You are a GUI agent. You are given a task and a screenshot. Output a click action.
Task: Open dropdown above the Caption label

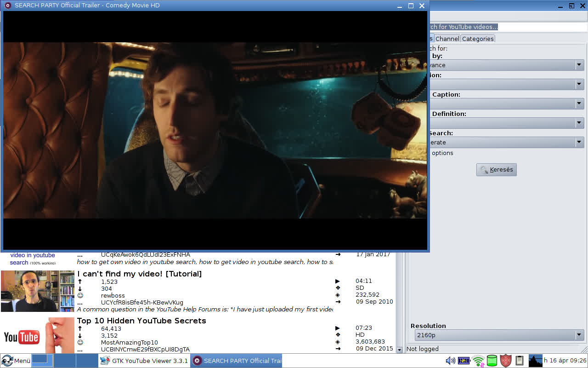pyautogui.click(x=507, y=85)
